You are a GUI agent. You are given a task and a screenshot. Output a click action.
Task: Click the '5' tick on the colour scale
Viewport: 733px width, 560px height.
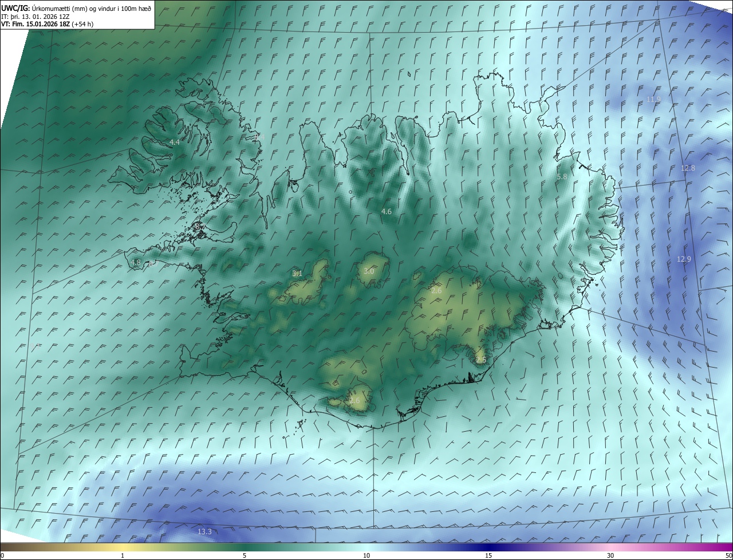(x=245, y=555)
